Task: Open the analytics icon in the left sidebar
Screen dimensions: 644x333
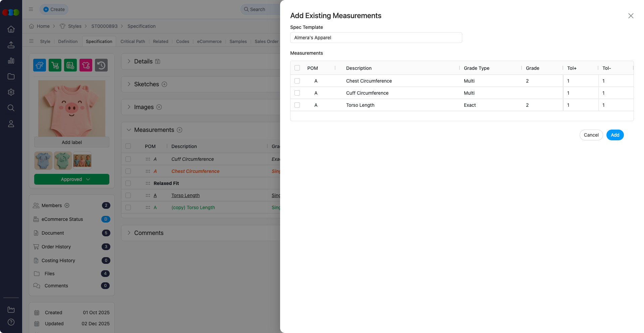Action: 11,61
